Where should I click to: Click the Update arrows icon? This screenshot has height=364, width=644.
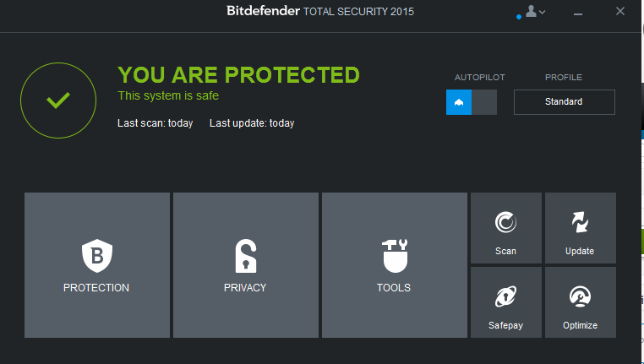[x=580, y=222]
